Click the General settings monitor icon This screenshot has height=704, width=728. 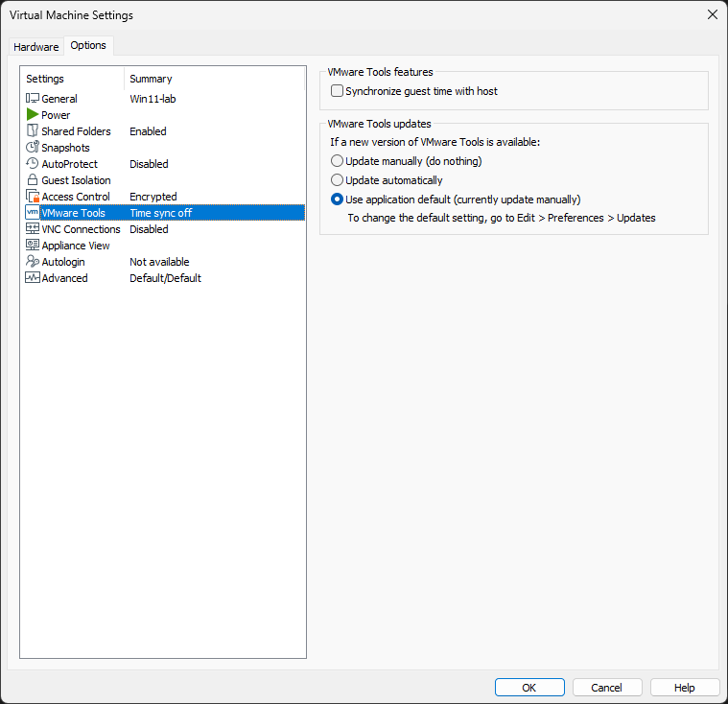point(32,99)
